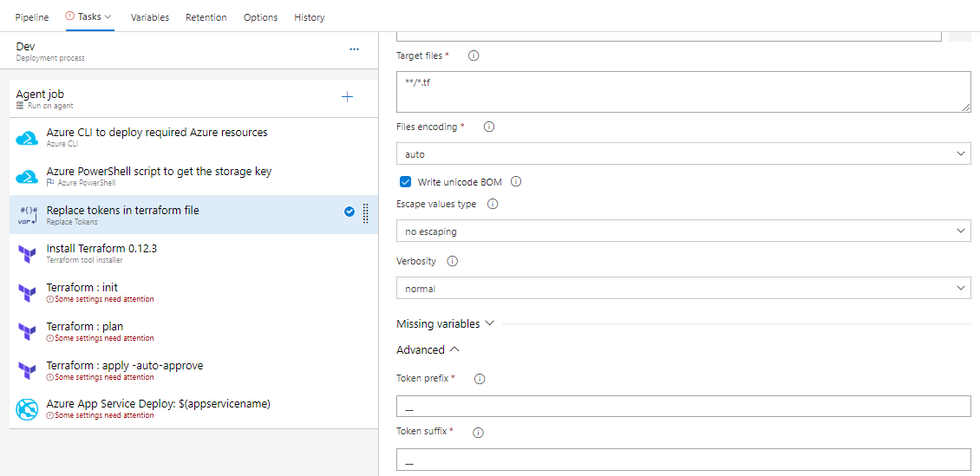Image resolution: width=980 pixels, height=476 pixels.
Task: Show info for Write unicode BOM
Action: pos(516,182)
